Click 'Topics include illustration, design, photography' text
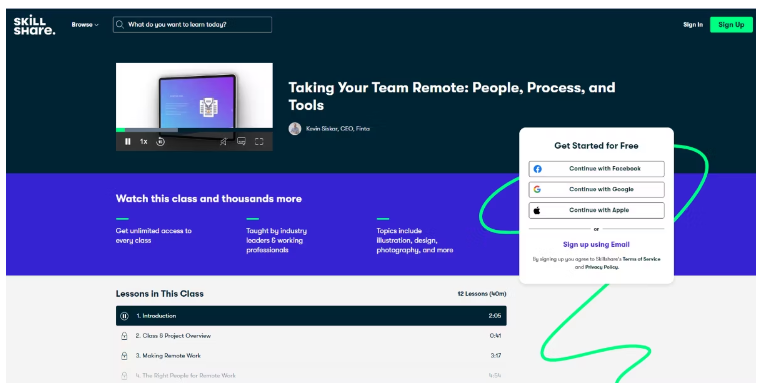The width and height of the screenshot is (761, 385). coord(415,240)
